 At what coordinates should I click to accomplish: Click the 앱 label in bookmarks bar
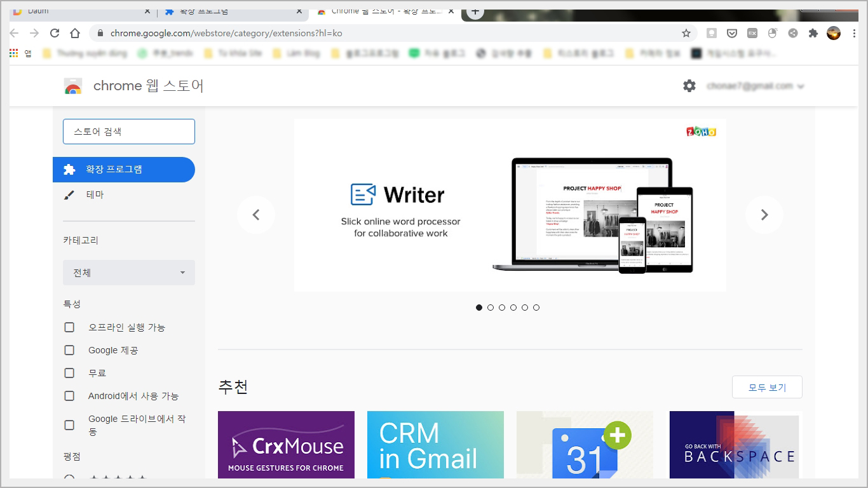click(28, 53)
